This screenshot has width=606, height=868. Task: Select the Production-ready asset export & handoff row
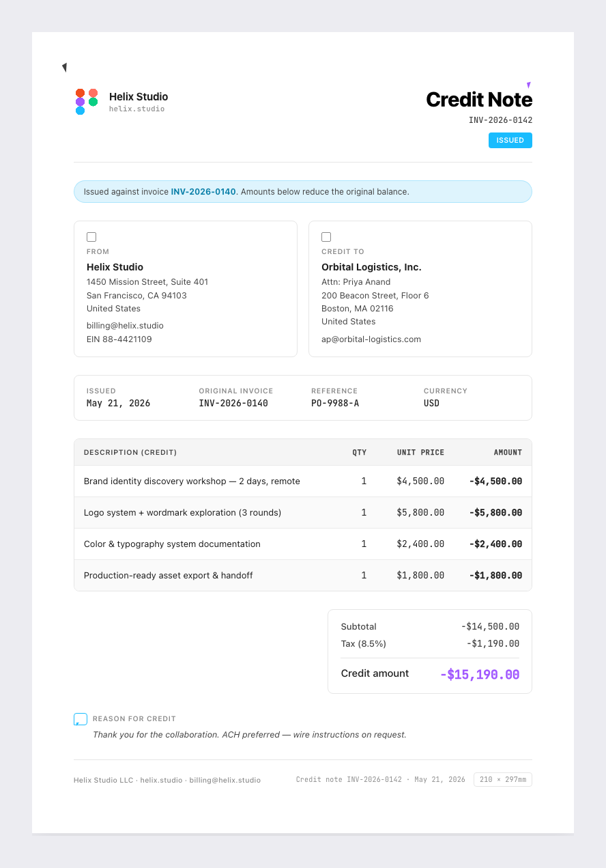303,576
